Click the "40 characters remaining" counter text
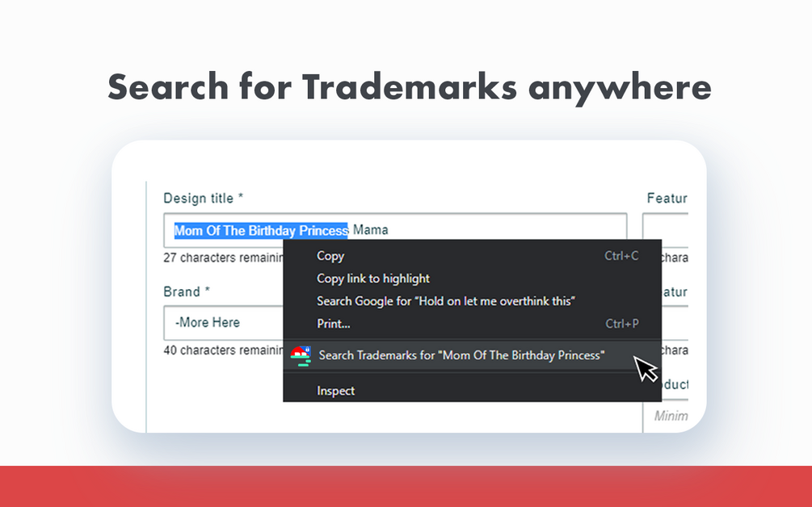Screen dimensions: 812x507 (x=223, y=350)
